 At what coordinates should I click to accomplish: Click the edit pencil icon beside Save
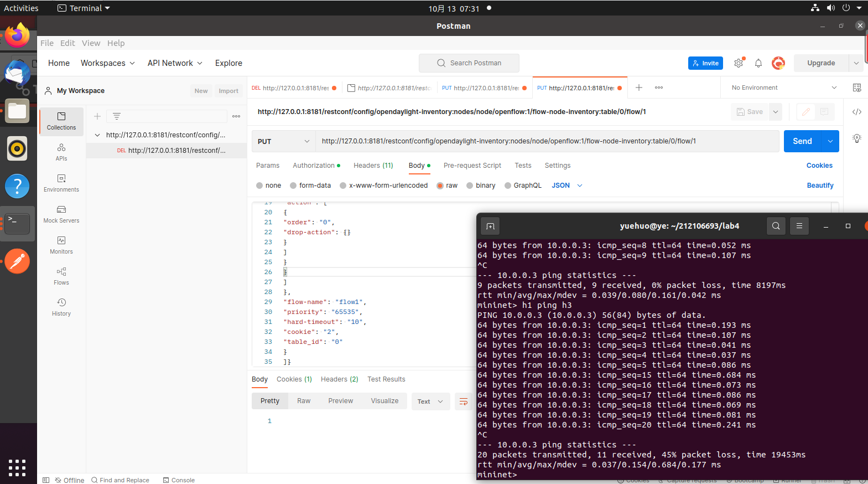pos(806,112)
